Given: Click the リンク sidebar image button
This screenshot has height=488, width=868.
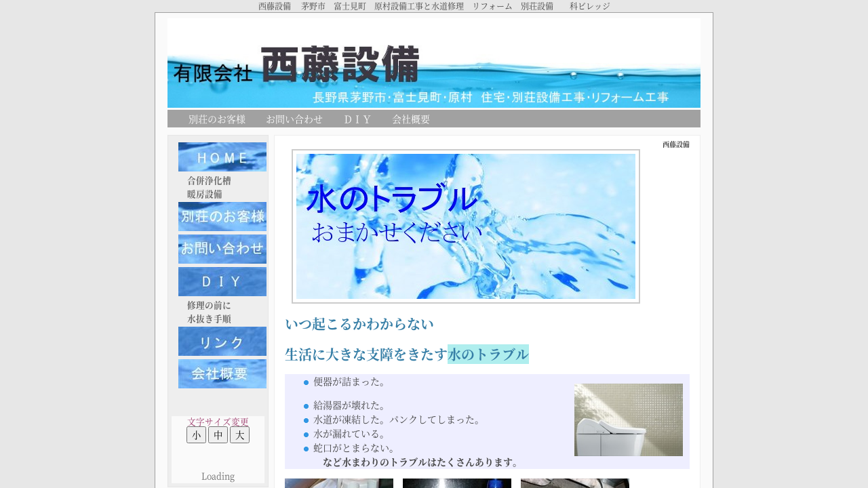Looking at the screenshot, I should click(222, 341).
